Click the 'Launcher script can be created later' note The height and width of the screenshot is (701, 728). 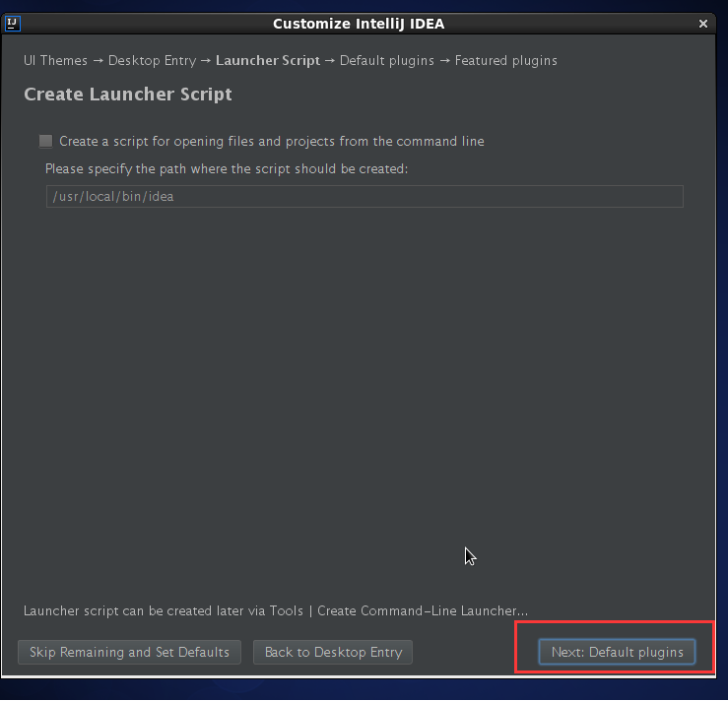point(276,611)
